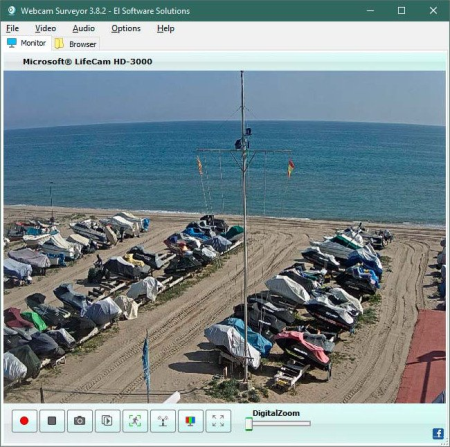Open the Help menu
Image resolution: width=450 pixels, height=447 pixels.
click(166, 29)
